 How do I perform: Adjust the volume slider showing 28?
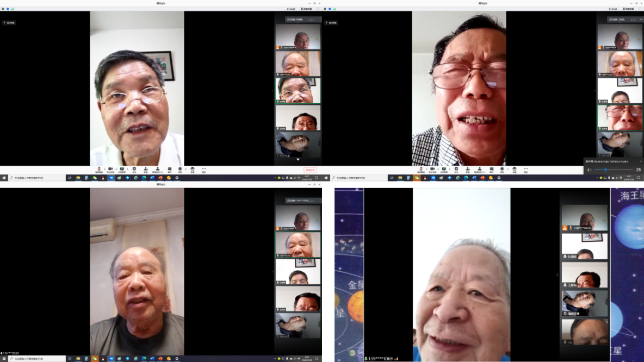(x=606, y=170)
